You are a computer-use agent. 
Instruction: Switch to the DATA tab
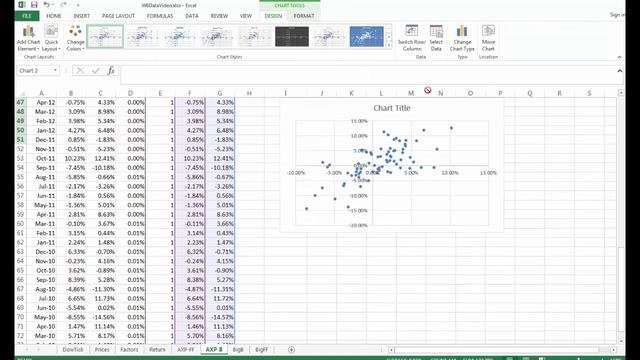pyautogui.click(x=191, y=16)
